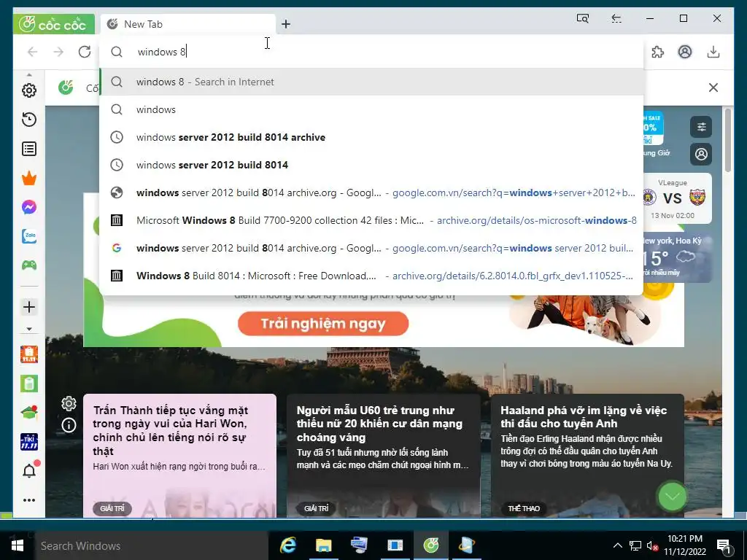
Task: Click the Cốc Cốc logo menu button
Action: click(53, 24)
